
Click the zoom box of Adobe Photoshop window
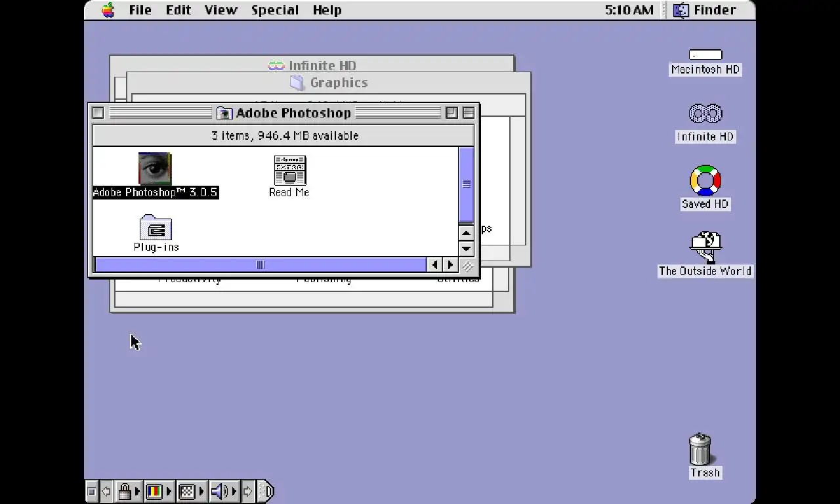[451, 113]
